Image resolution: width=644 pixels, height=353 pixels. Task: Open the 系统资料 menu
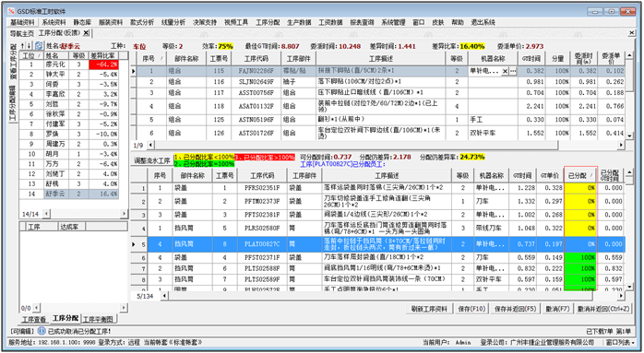point(54,22)
